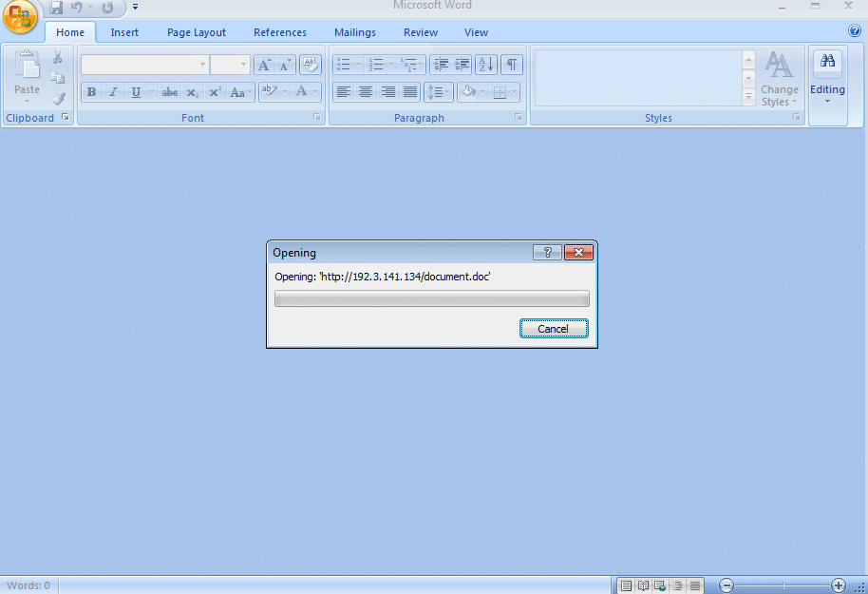
Task: Click the Redo icon in Quick Access Toolbar
Action: tap(107, 8)
